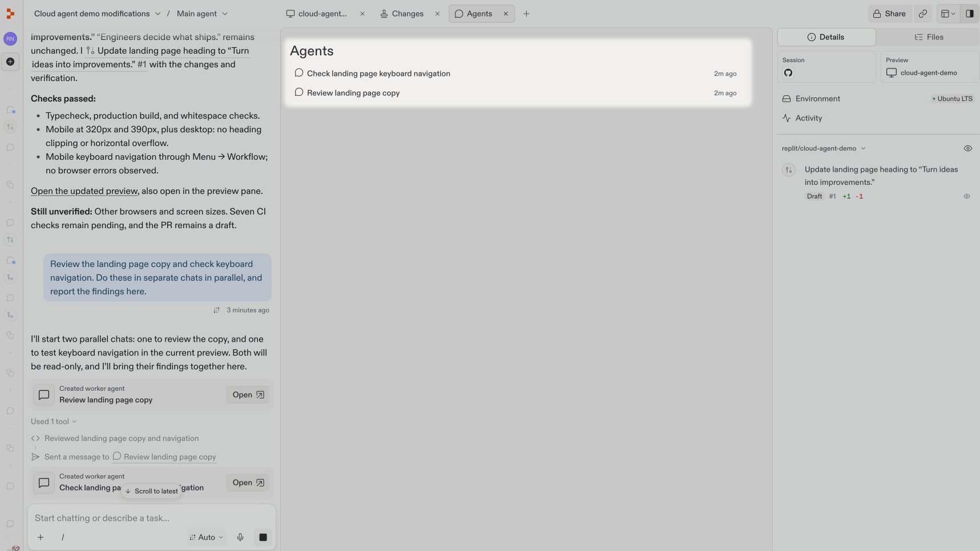
Task: Add a new tab with plus
Action: click(x=526, y=14)
